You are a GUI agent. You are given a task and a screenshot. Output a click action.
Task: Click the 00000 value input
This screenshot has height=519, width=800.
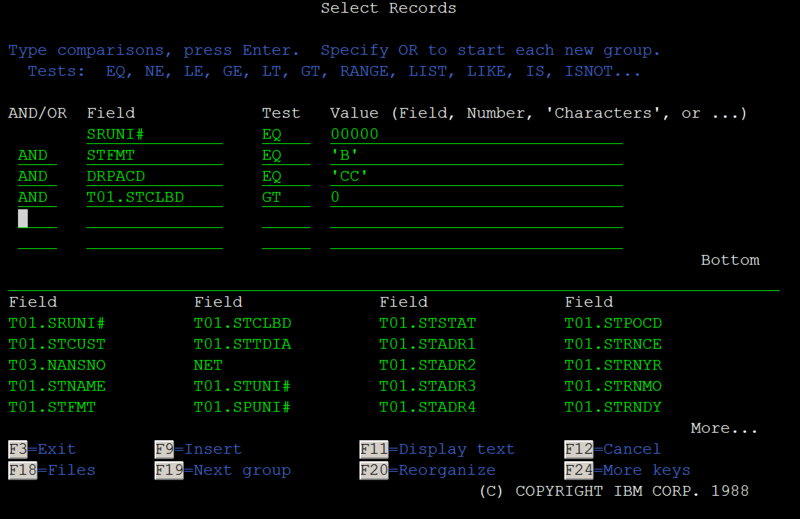(x=477, y=135)
